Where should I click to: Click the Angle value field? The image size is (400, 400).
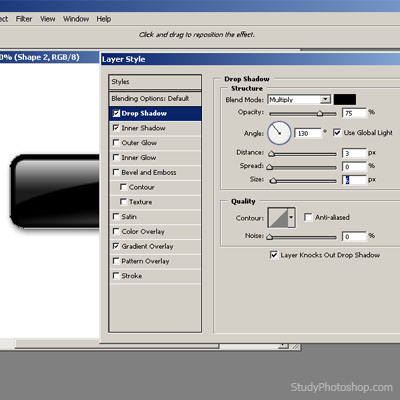point(308,133)
